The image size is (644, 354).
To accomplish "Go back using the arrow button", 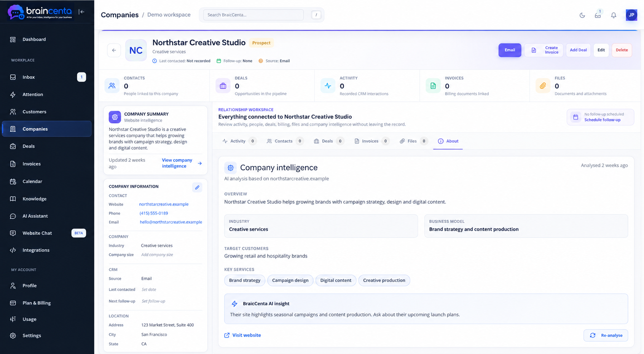I will click(114, 50).
